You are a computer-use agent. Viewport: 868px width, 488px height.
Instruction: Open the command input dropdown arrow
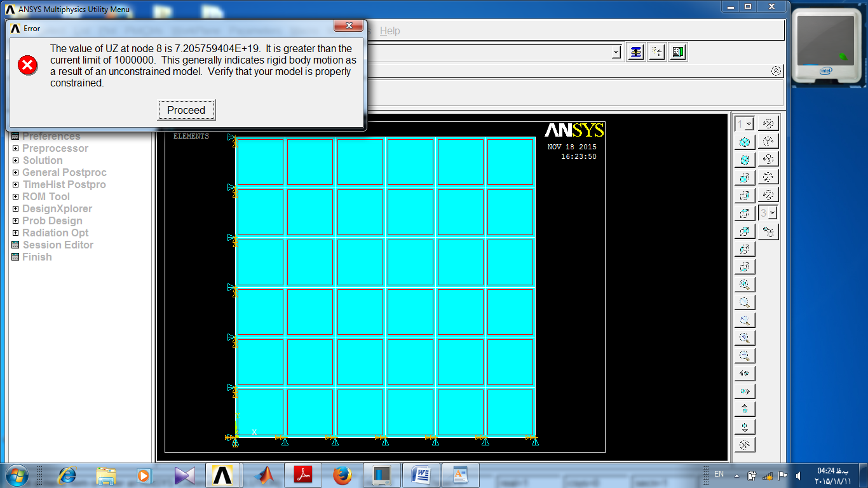[616, 53]
